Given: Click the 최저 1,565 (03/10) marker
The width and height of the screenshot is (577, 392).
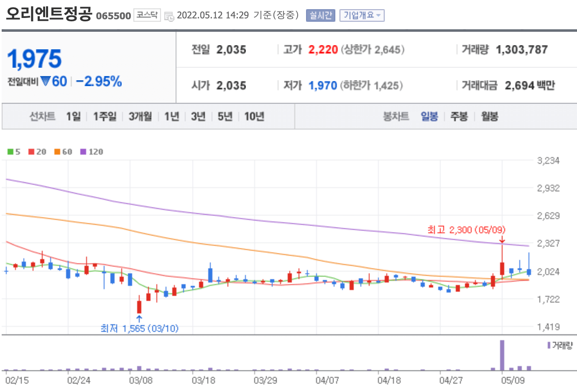Looking at the screenshot, I should coord(140,328).
